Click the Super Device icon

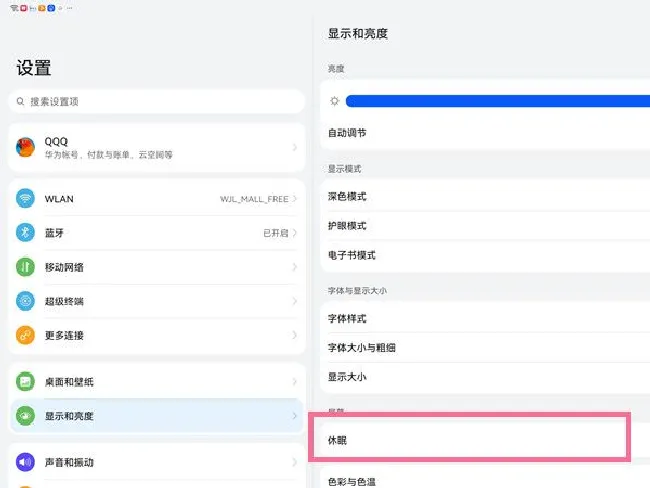point(25,301)
